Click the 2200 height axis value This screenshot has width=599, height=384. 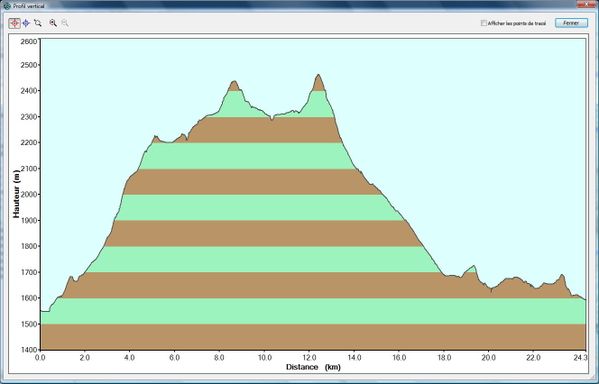(30, 143)
